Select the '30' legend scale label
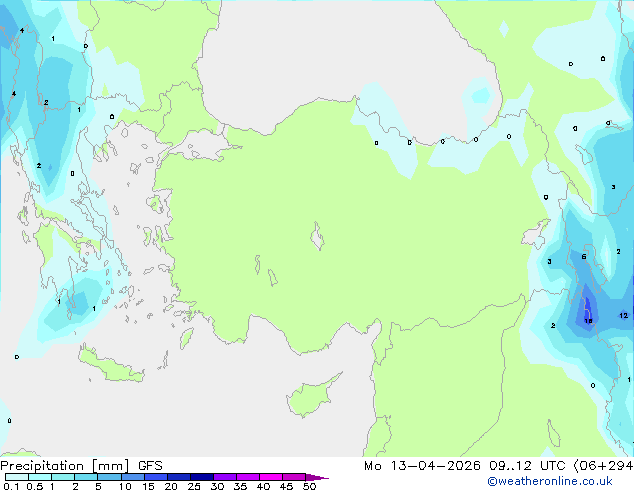This screenshot has height=490, width=634. (x=217, y=486)
